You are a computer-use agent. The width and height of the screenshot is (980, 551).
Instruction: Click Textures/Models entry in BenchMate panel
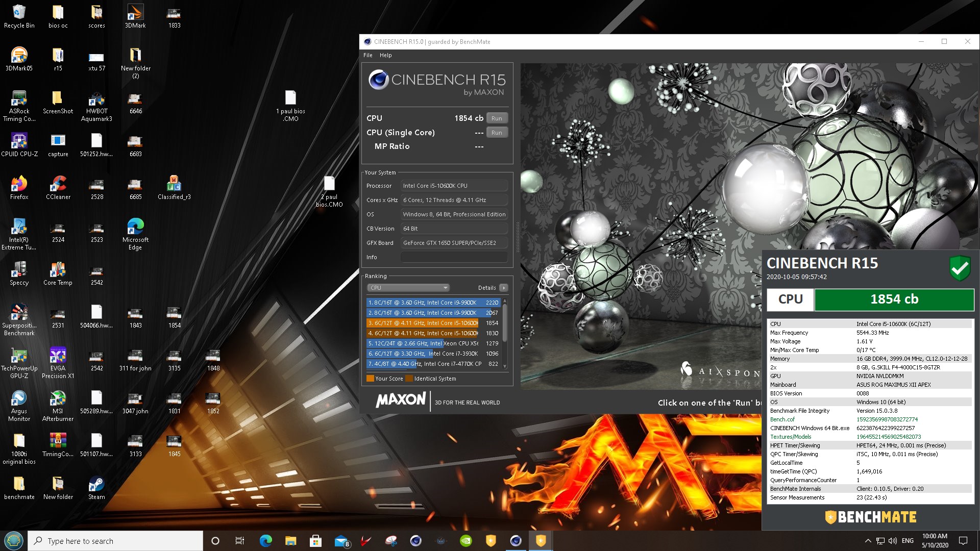791,437
